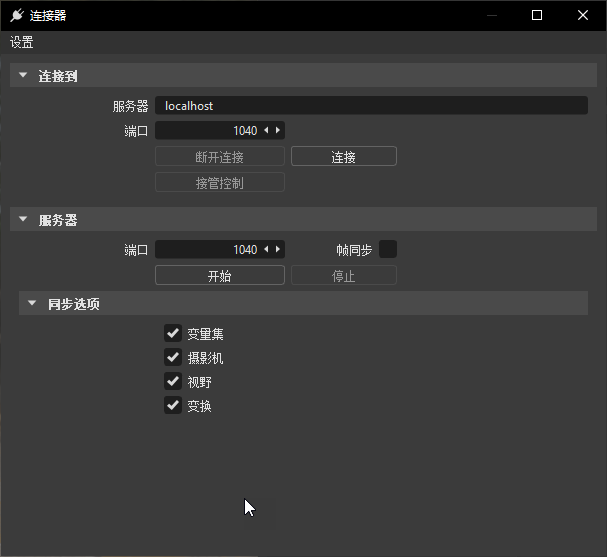Decrease the server section port with left arrow
The height and width of the screenshot is (557, 607).
(266, 249)
